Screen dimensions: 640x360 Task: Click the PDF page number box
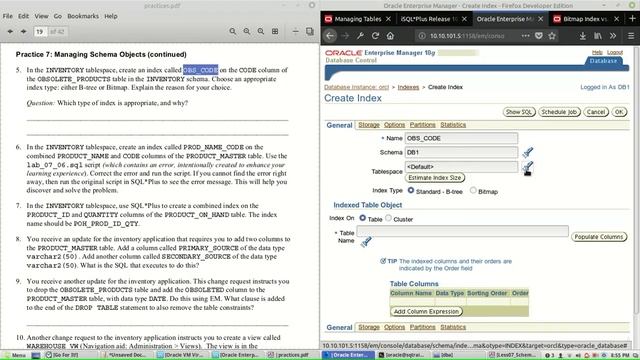coord(40,32)
